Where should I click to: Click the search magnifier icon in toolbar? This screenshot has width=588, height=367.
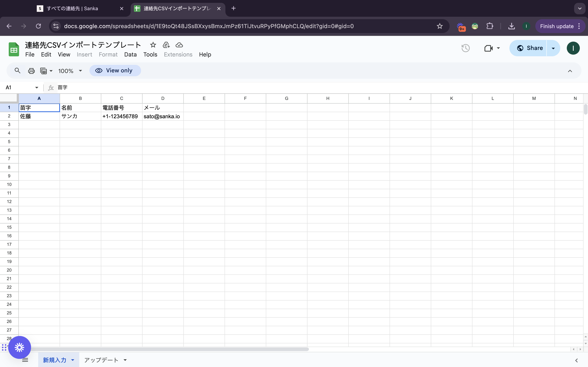(x=17, y=71)
